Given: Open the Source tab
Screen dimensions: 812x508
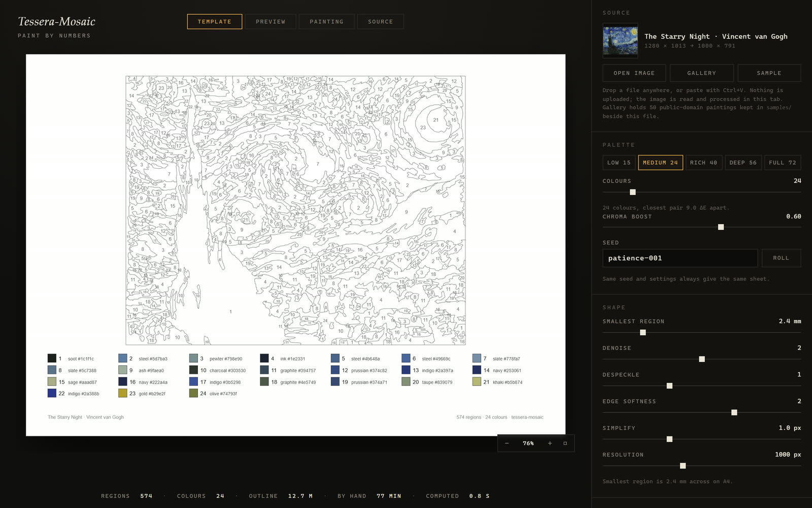Looking at the screenshot, I should point(381,21).
